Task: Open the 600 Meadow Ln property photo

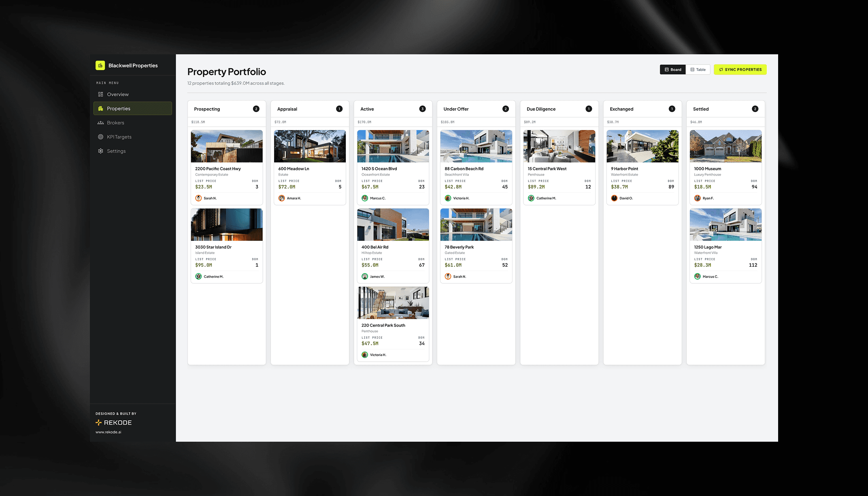Action: coord(310,146)
